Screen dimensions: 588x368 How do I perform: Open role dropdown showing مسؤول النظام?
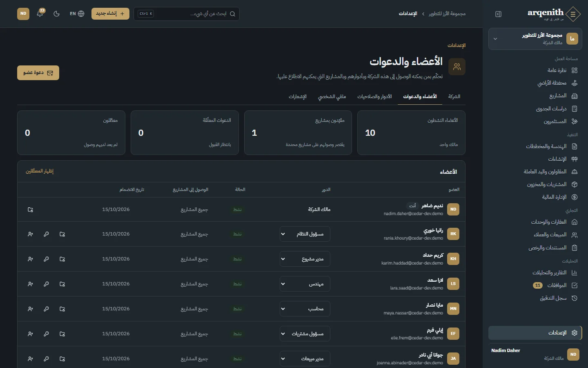pos(305,234)
